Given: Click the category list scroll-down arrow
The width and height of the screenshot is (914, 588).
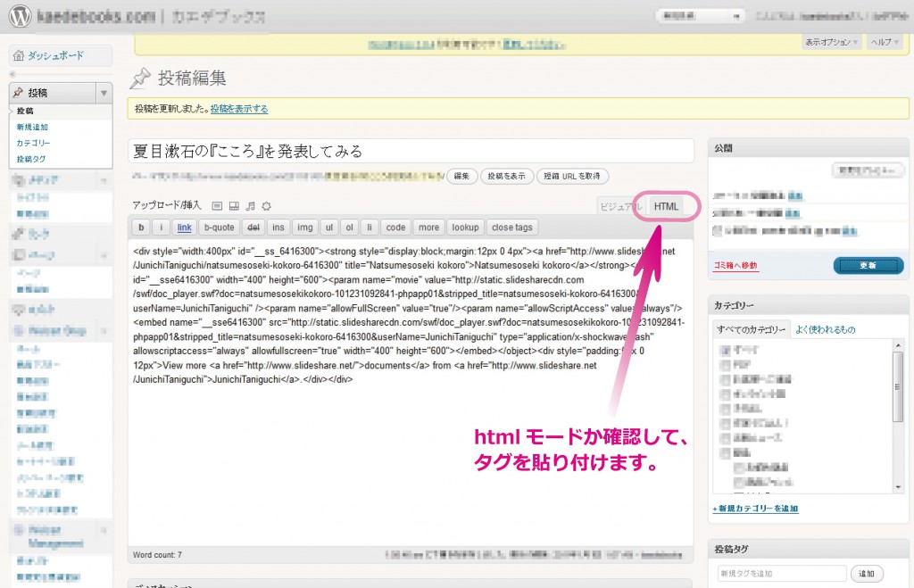Looking at the screenshot, I should coord(898,487).
